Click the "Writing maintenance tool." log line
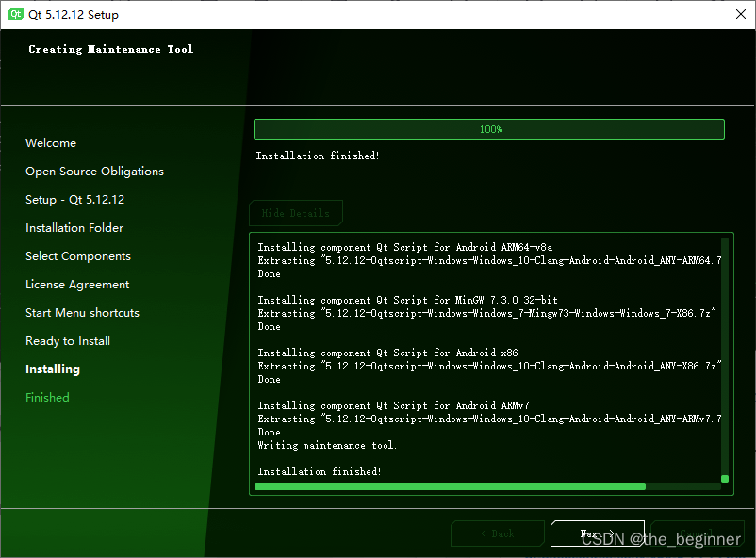Image resolution: width=756 pixels, height=558 pixels. (327, 446)
